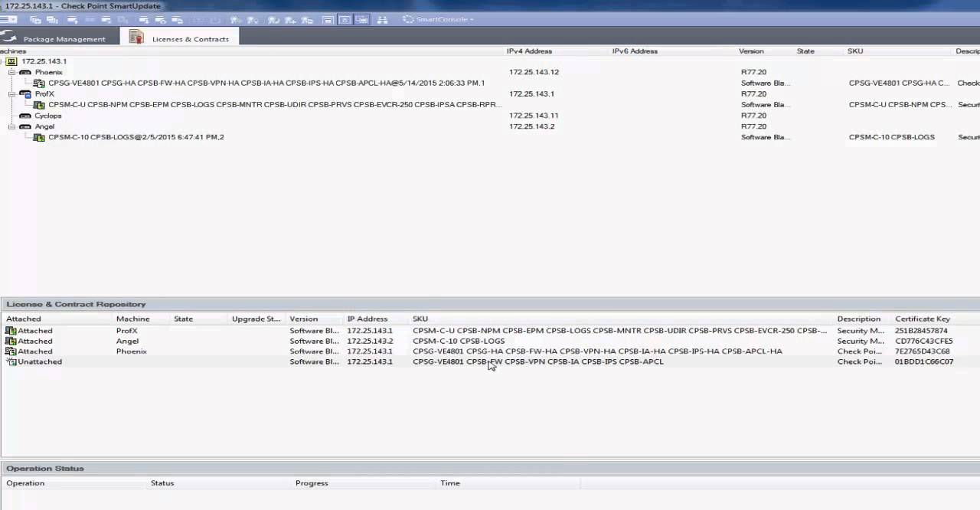The height and width of the screenshot is (510, 980).
Task: Open the SmartConsole dropdown
Action: [439, 19]
